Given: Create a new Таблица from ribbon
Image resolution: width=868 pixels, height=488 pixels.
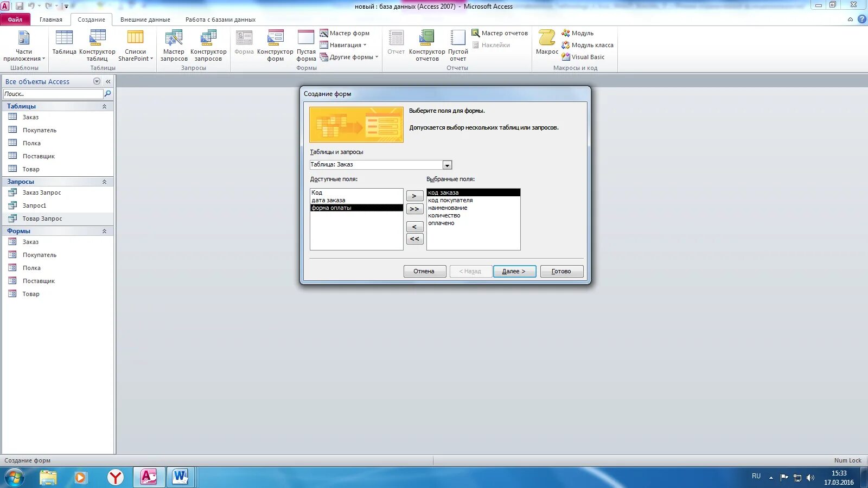Looking at the screenshot, I should click(x=64, y=43).
